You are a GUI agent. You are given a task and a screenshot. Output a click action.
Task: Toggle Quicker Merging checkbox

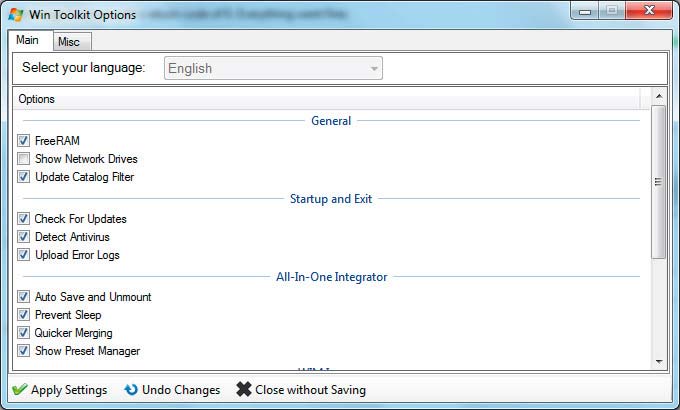(23, 333)
